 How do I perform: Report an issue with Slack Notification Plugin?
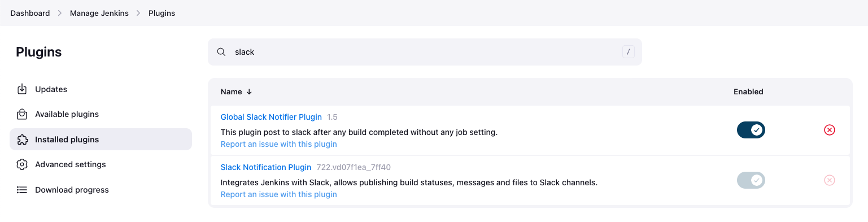coord(278,194)
